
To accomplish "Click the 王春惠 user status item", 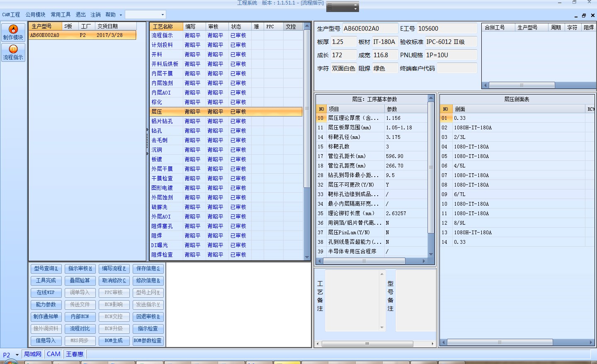I will pyautogui.click(x=75, y=354).
